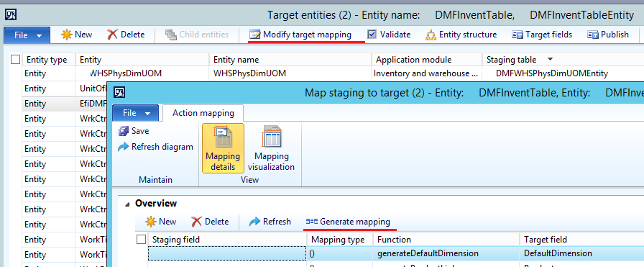Sort by Entity type column header
The height and width of the screenshot is (267, 644).
[48, 60]
